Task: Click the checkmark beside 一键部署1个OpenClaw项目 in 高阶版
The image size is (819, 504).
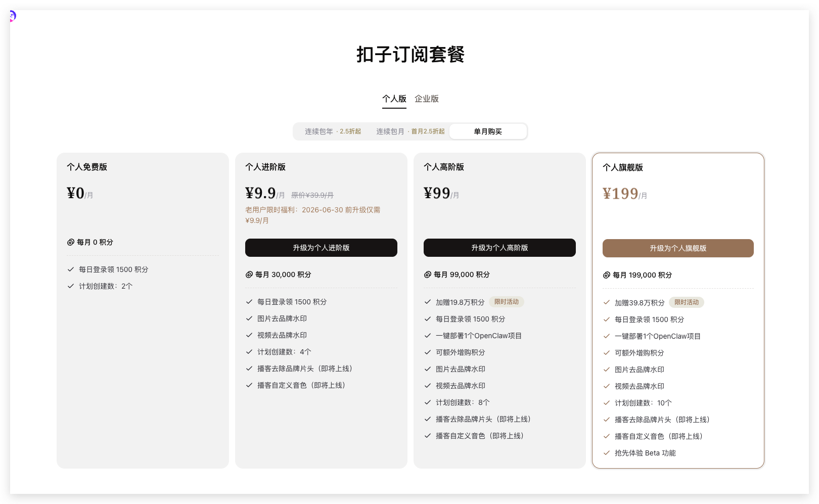Action: pyautogui.click(x=428, y=336)
